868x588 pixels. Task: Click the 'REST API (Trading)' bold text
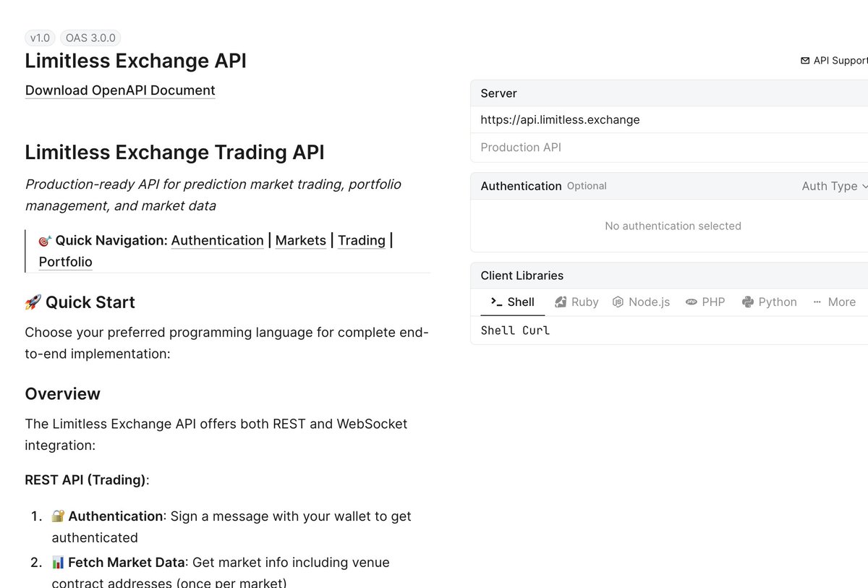[85, 480]
